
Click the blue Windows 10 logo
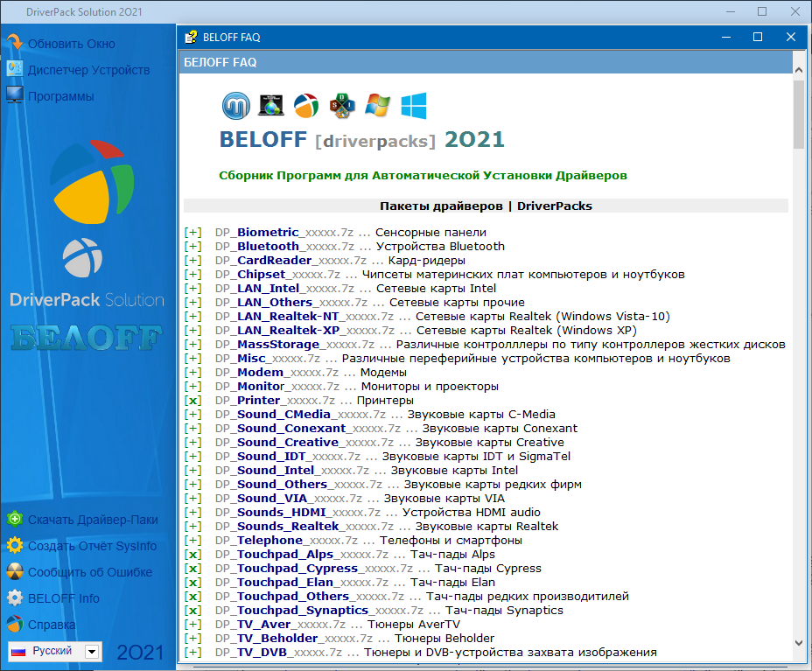tap(413, 105)
